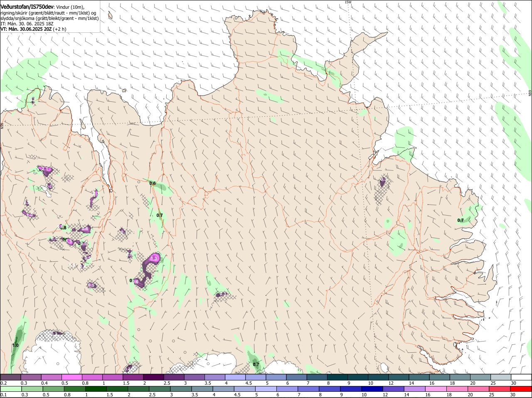This screenshot has width=532, height=398.
Task: Click the 1.3 precipitation value on pink blob
Action: [154, 258]
